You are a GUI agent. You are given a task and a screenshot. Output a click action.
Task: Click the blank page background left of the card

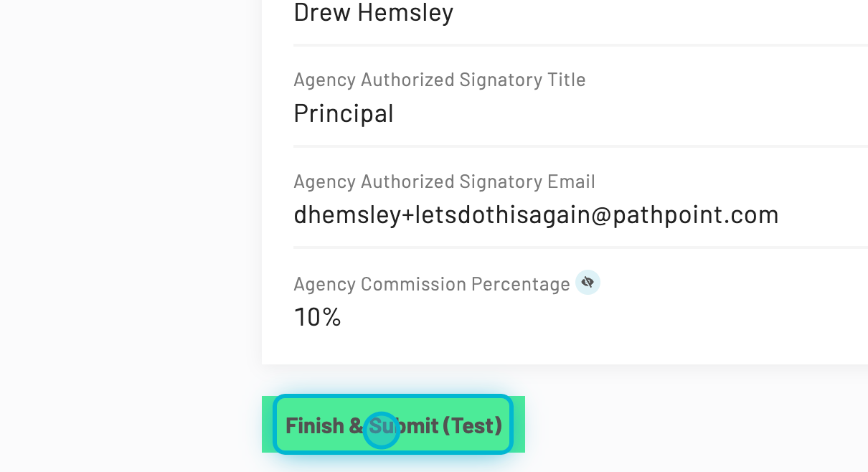pos(129,215)
